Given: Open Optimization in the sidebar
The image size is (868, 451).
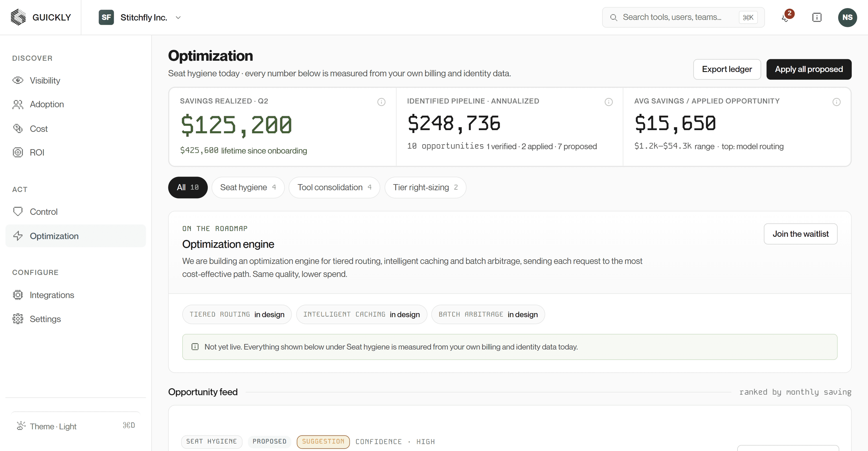Looking at the screenshot, I should point(76,236).
